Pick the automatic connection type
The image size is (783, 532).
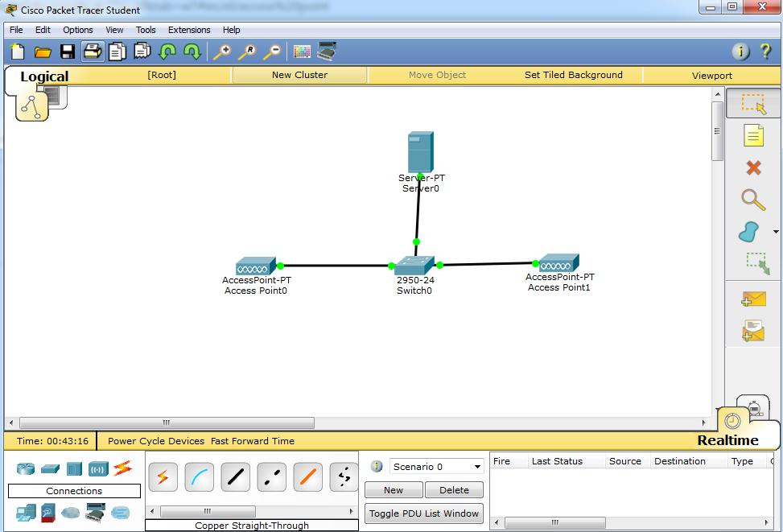pyautogui.click(x=163, y=477)
